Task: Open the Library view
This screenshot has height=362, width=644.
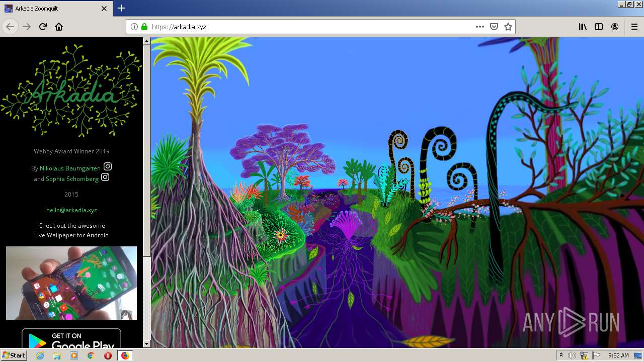Action: pos(583,27)
